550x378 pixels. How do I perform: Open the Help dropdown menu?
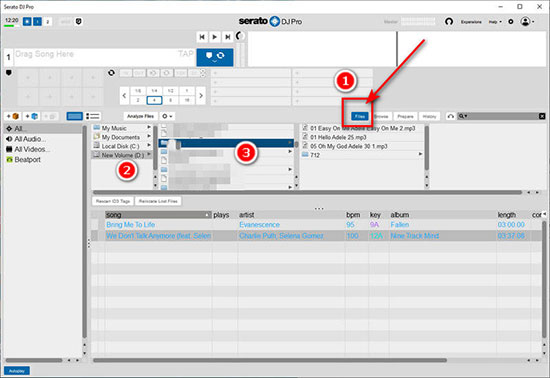pyautogui.click(x=495, y=22)
